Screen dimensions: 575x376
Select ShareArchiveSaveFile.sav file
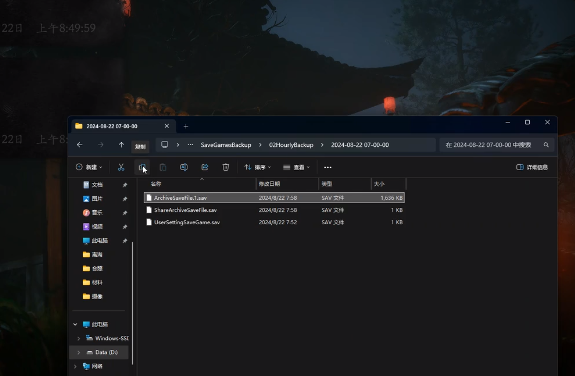tap(274, 210)
